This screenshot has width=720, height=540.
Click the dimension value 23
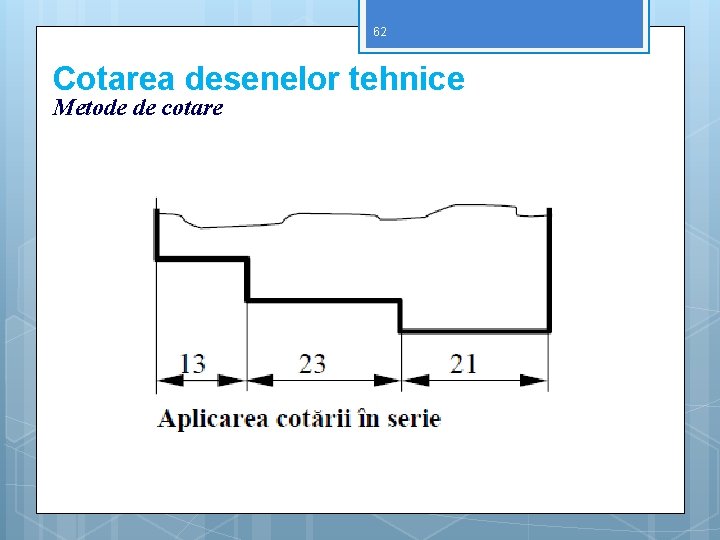(x=312, y=364)
